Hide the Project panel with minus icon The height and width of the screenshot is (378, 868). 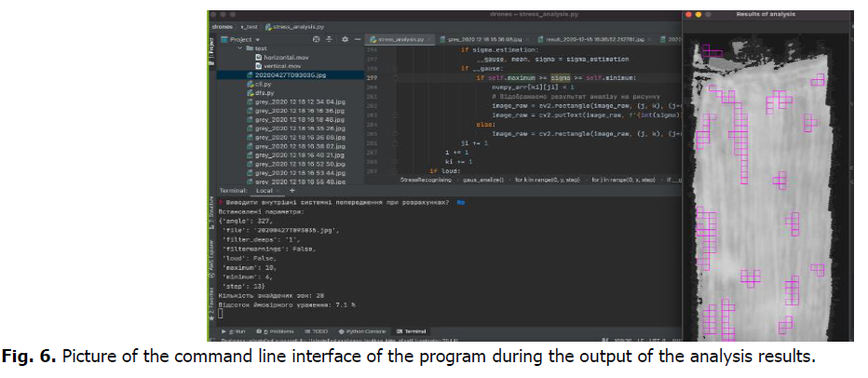(x=358, y=40)
